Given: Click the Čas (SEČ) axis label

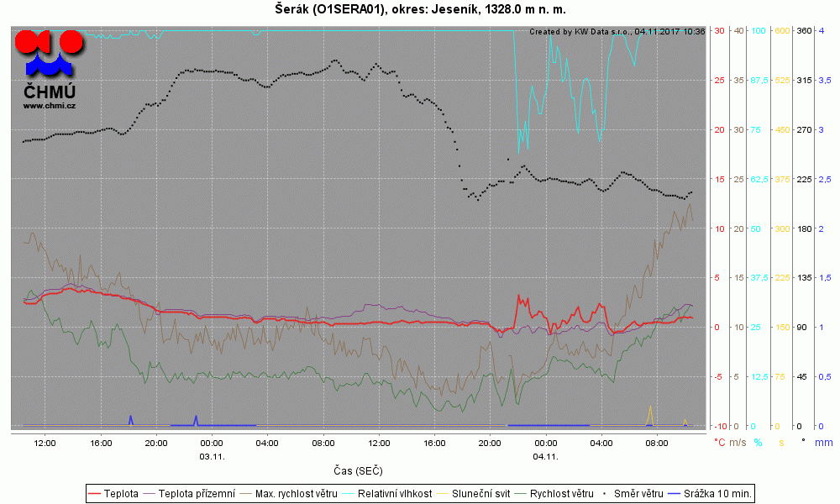Looking at the screenshot, I should pos(358,470).
